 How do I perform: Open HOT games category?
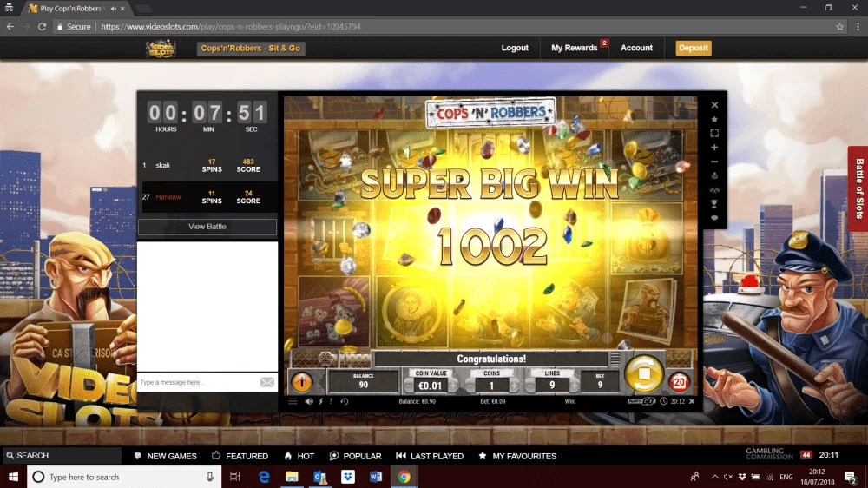point(299,456)
